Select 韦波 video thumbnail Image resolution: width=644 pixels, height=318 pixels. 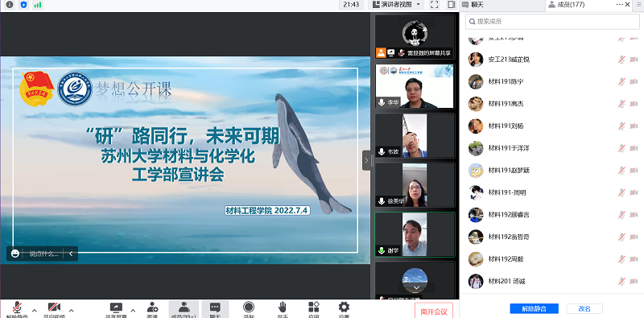pyautogui.click(x=415, y=135)
